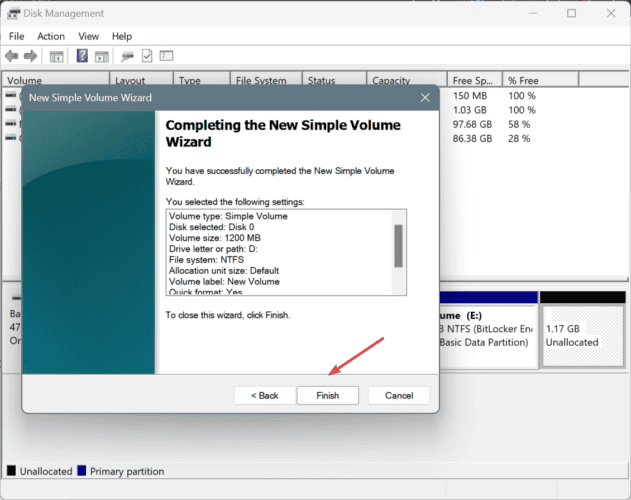Sort by the Free Space column header

click(x=475, y=81)
